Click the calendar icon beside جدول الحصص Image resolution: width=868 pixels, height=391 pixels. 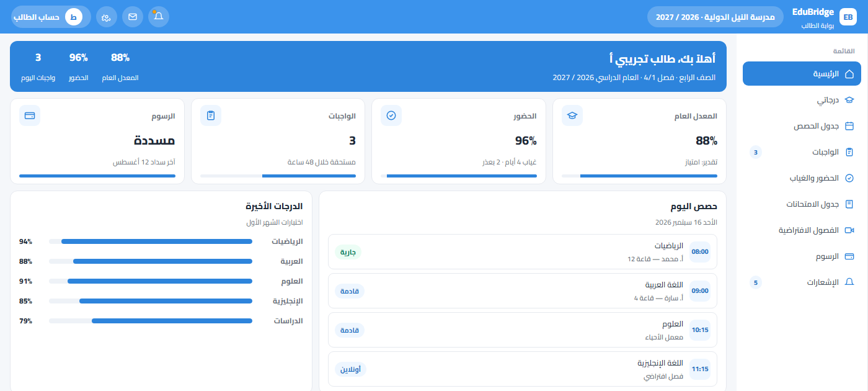click(x=849, y=126)
